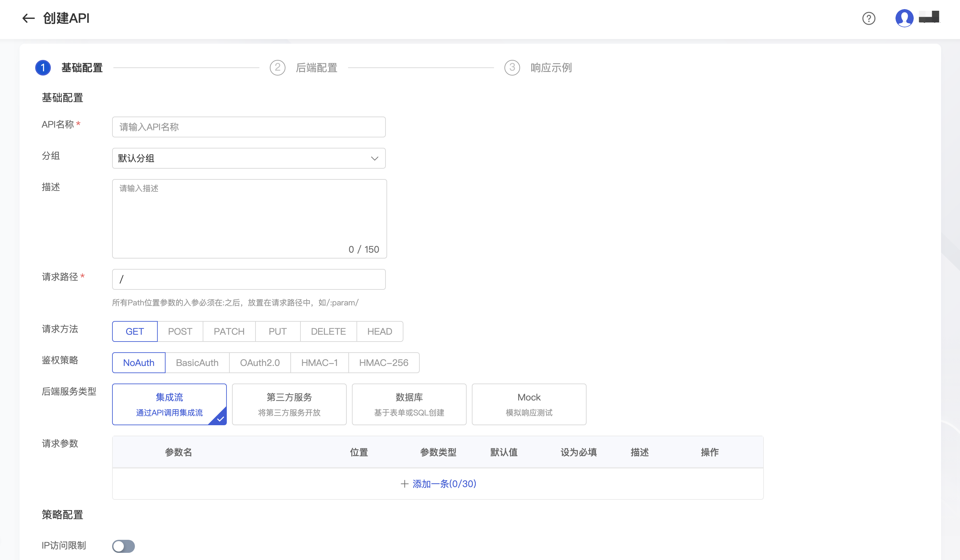Click the 位置 column header
Image resolution: width=960 pixels, height=560 pixels.
359,452
